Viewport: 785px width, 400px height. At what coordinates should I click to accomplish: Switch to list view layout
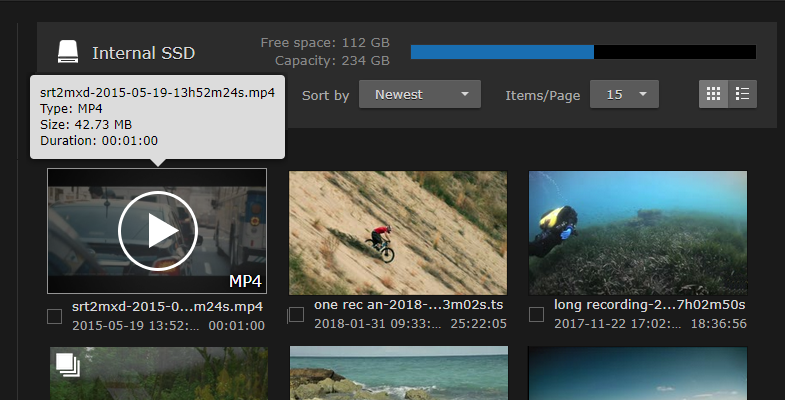(742, 94)
